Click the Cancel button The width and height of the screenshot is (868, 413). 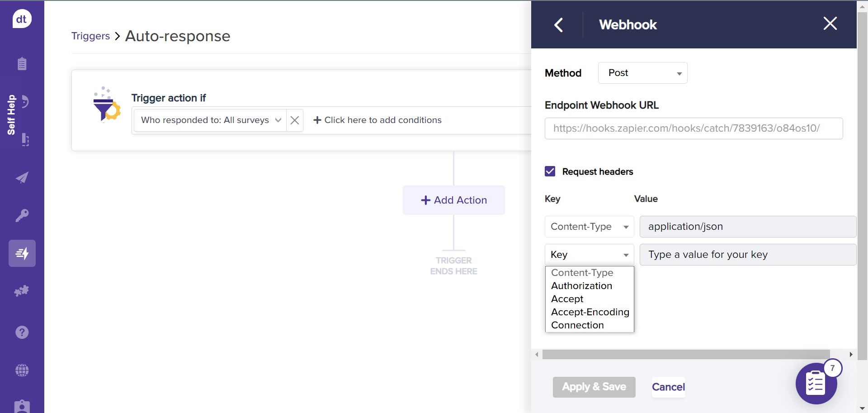(668, 387)
